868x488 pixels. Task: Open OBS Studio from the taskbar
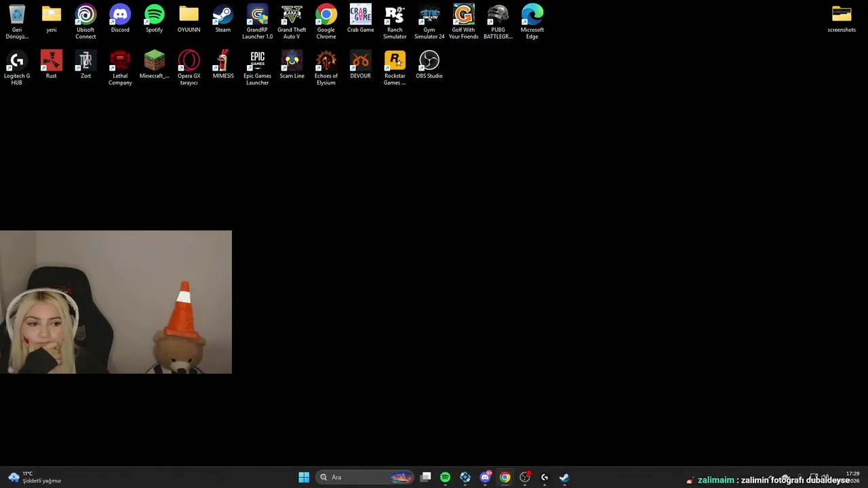click(x=525, y=477)
